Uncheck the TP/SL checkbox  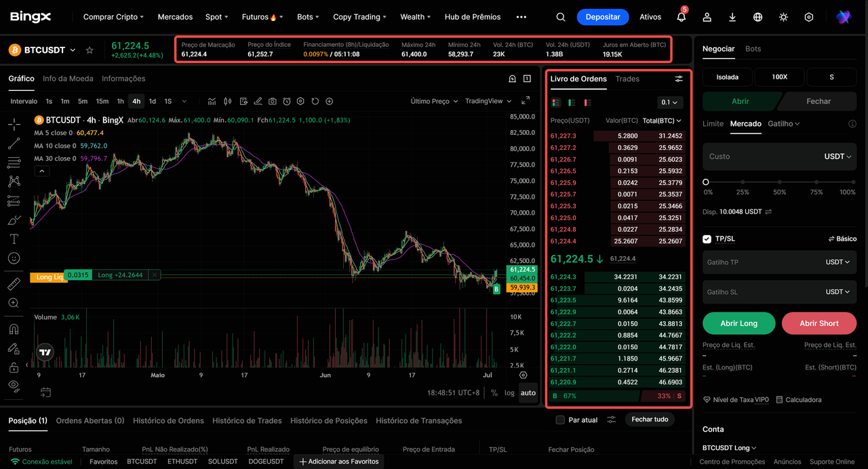pyautogui.click(x=707, y=239)
